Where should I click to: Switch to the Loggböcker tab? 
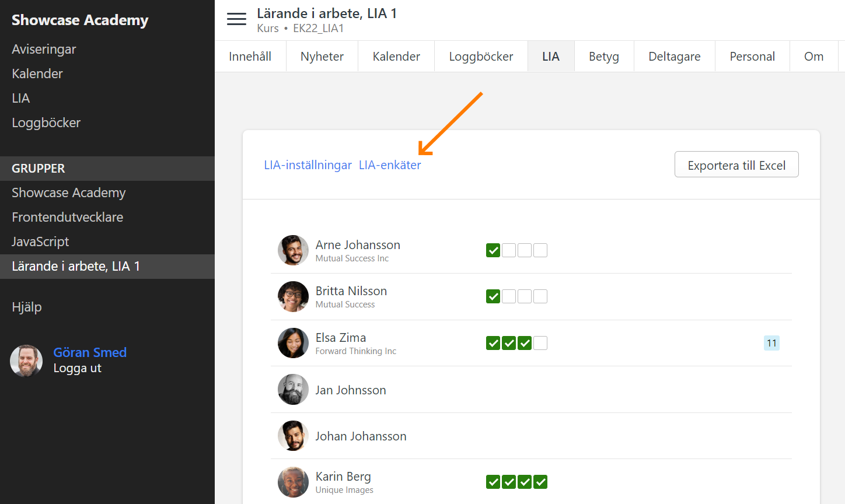pyautogui.click(x=481, y=57)
